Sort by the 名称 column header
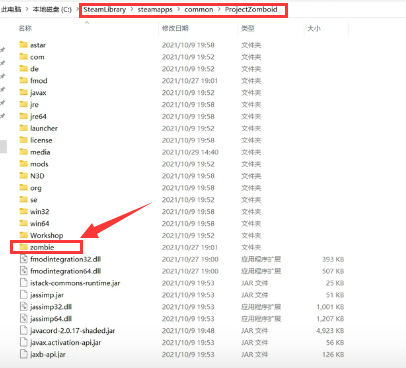 coord(25,28)
